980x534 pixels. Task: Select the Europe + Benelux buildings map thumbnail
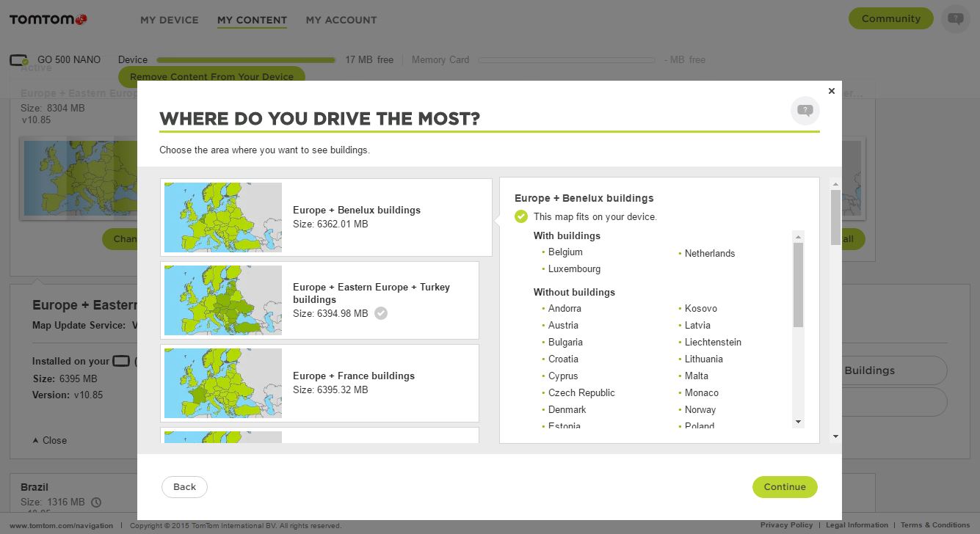coord(223,217)
